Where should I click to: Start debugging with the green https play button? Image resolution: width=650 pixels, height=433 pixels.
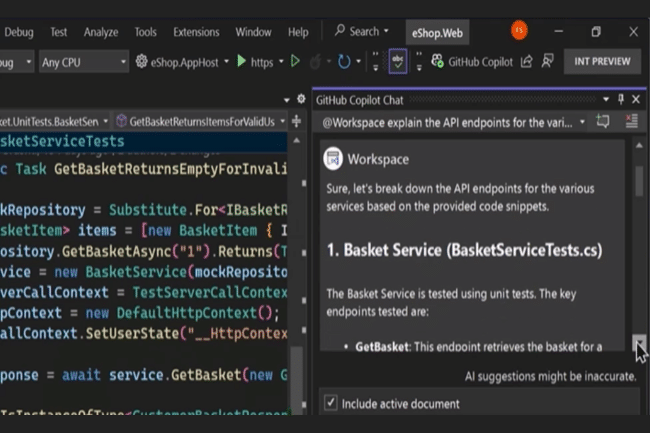241,61
